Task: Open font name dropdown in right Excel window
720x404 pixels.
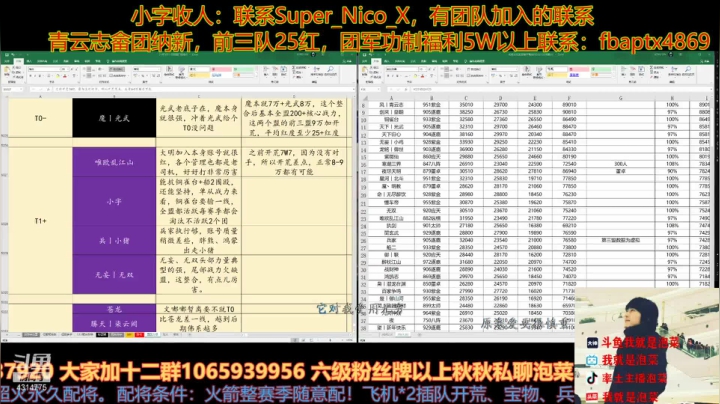Action: pyautogui.click(x=419, y=69)
